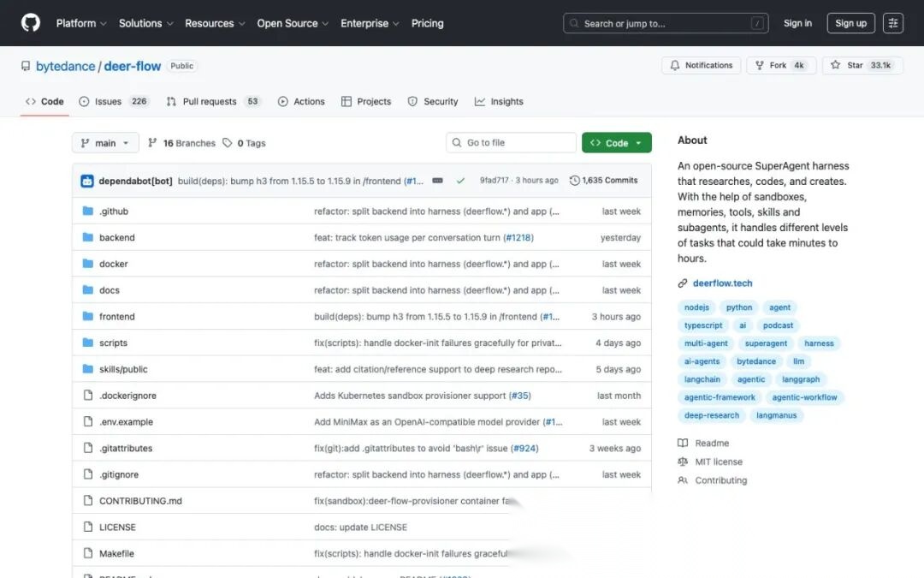View the 0 Tags link

[244, 143]
